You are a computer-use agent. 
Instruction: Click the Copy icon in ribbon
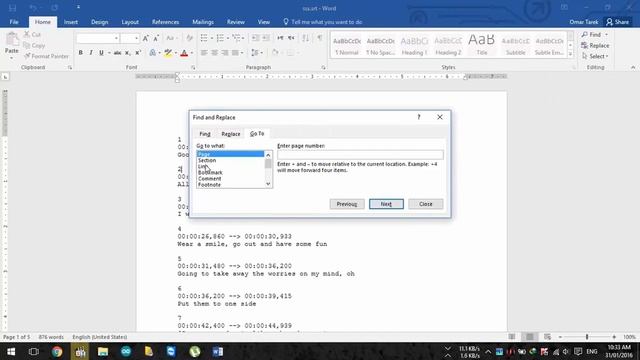[x=27, y=45]
